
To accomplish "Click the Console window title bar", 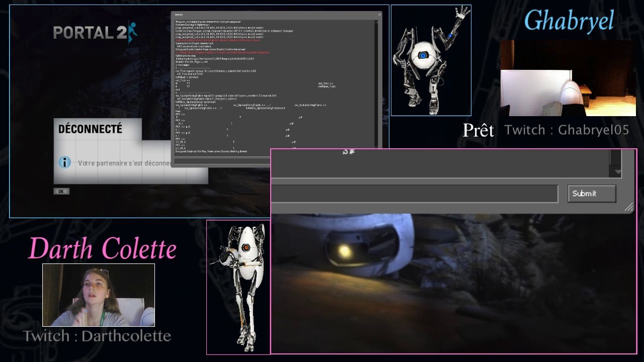I will coord(277,15).
